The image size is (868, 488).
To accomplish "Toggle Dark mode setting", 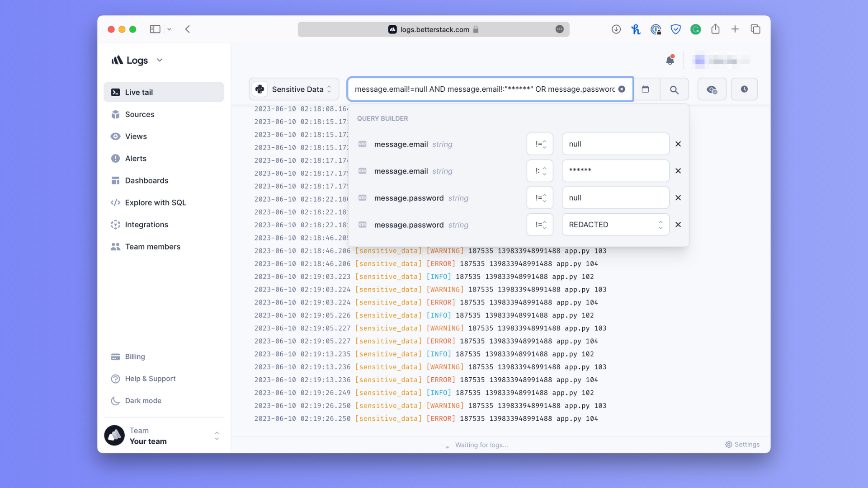I will pos(142,400).
